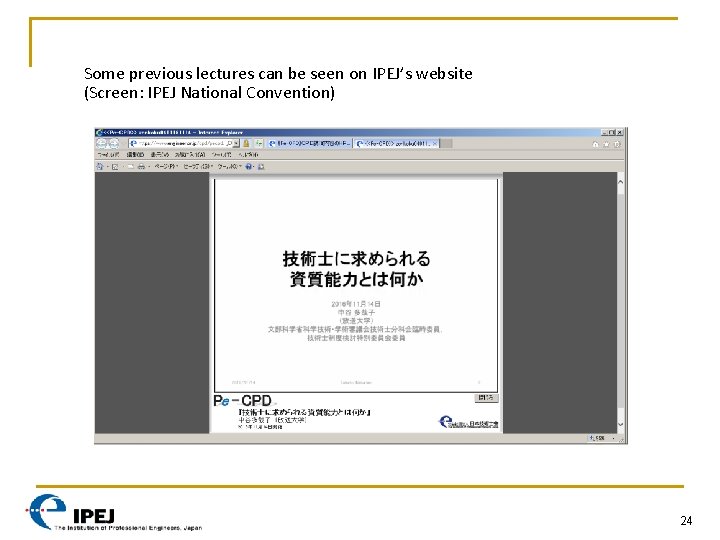Open the File menu (ファイル)

[108, 155]
